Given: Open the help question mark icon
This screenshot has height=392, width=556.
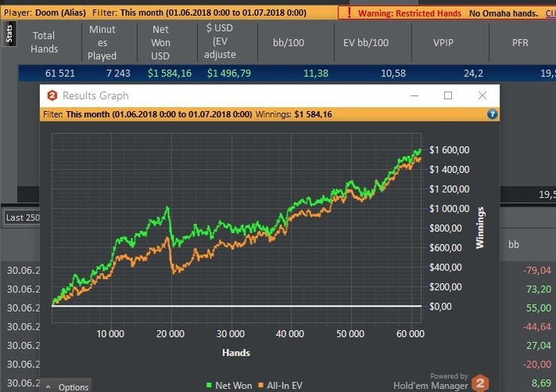Looking at the screenshot, I should (492, 114).
